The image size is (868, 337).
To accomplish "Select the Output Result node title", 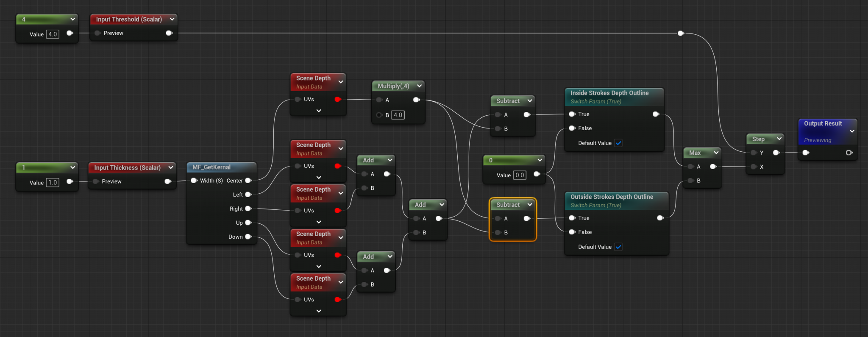I will 823,123.
